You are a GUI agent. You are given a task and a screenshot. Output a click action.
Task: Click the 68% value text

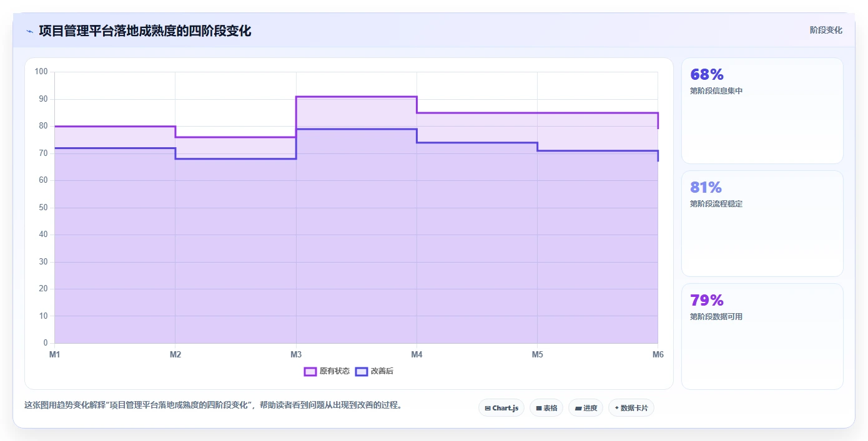click(x=707, y=75)
